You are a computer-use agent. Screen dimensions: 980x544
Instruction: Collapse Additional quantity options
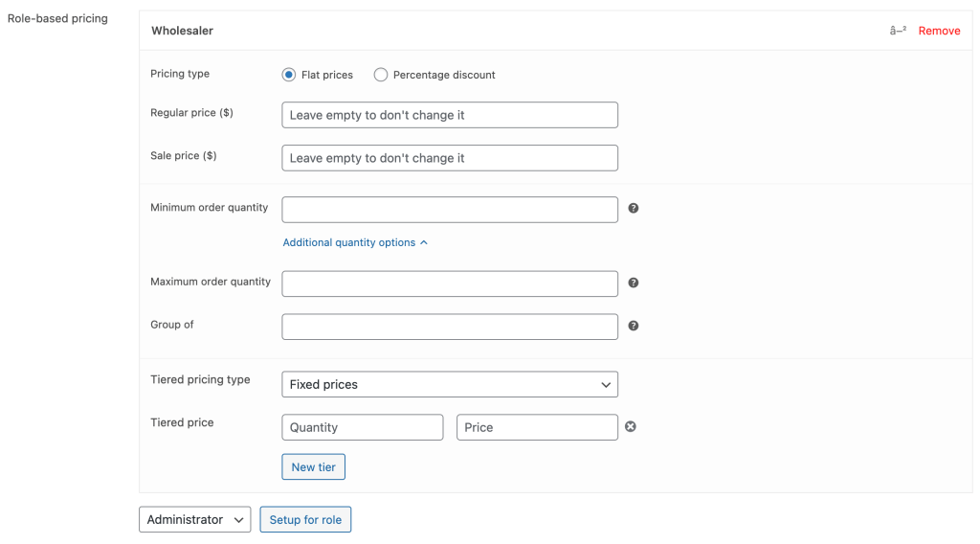354,242
